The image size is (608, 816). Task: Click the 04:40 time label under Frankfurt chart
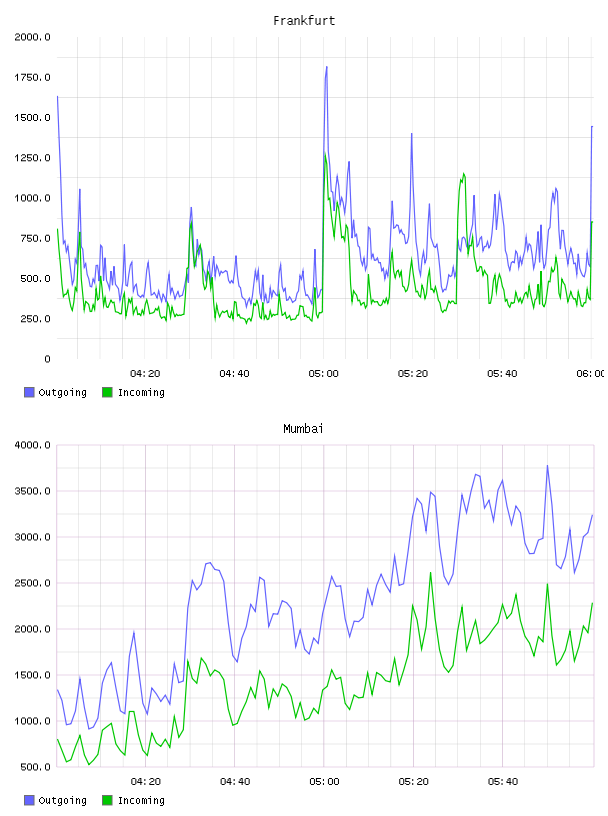tap(234, 374)
